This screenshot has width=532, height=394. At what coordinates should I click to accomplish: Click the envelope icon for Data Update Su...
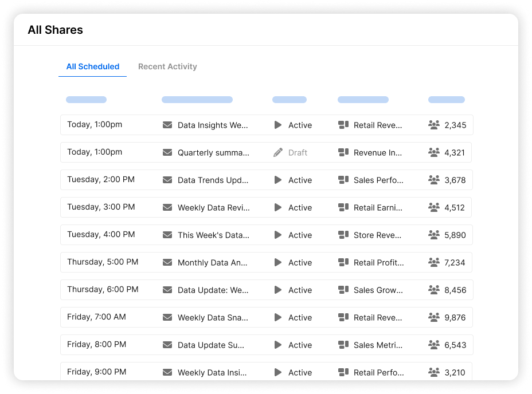[x=167, y=345]
